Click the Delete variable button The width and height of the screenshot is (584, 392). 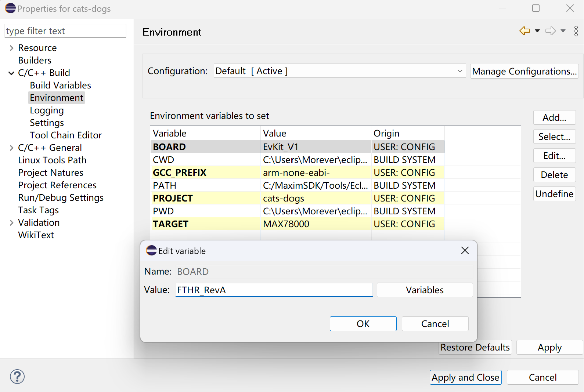click(x=554, y=175)
